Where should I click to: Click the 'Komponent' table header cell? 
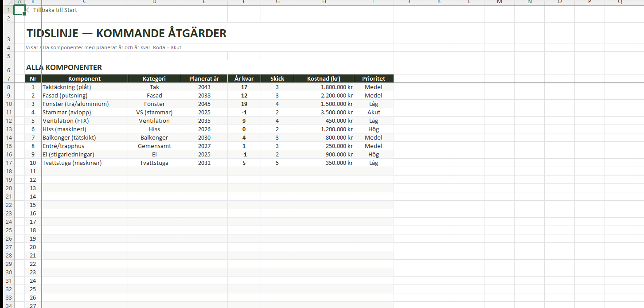(x=84, y=79)
